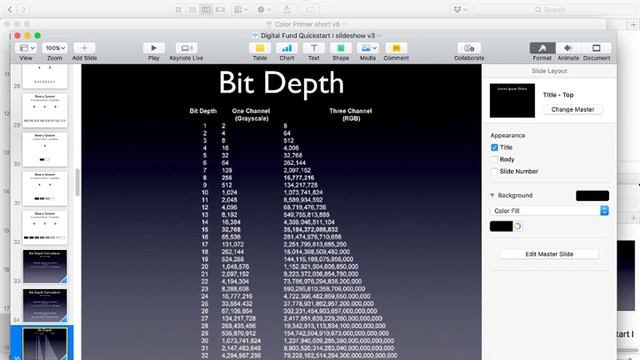Click the plus button on Color Primer window
Viewport: 640px width, 360px height.
(x=633, y=25)
